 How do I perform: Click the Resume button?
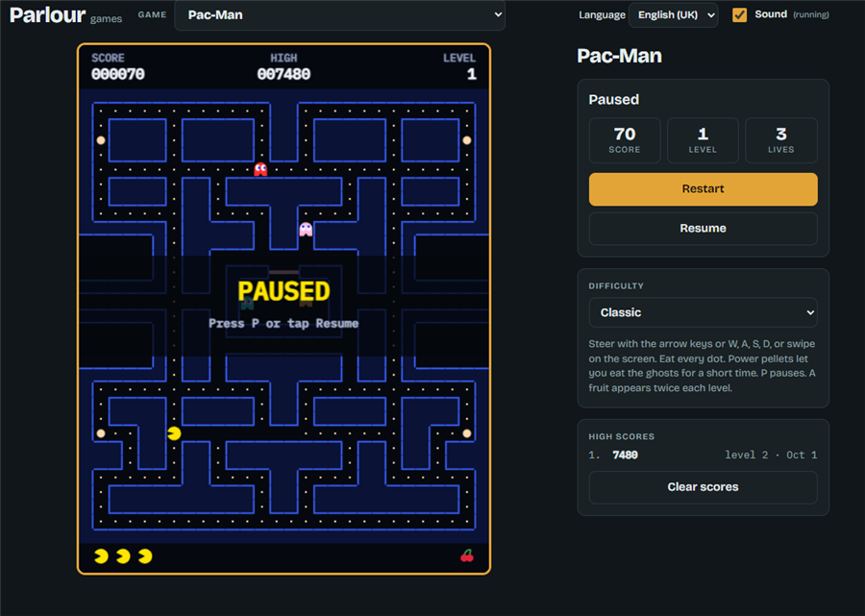[x=703, y=229]
